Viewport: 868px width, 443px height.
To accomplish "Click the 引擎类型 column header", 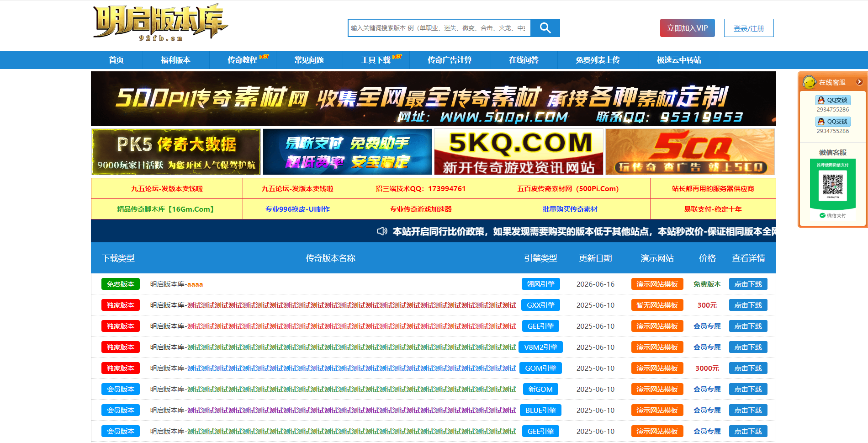I will click(x=540, y=258).
